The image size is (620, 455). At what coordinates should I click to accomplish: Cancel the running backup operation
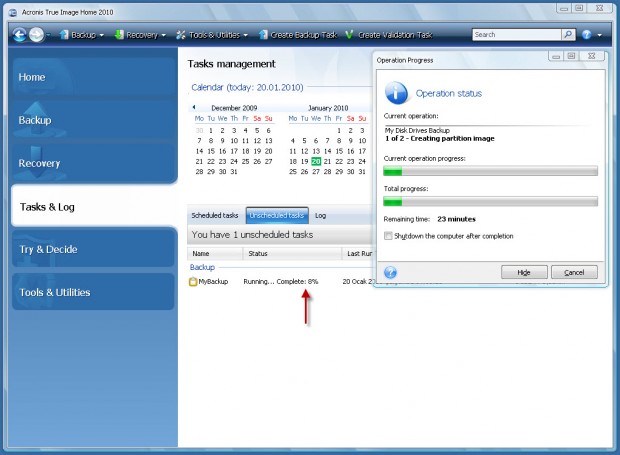tap(574, 272)
